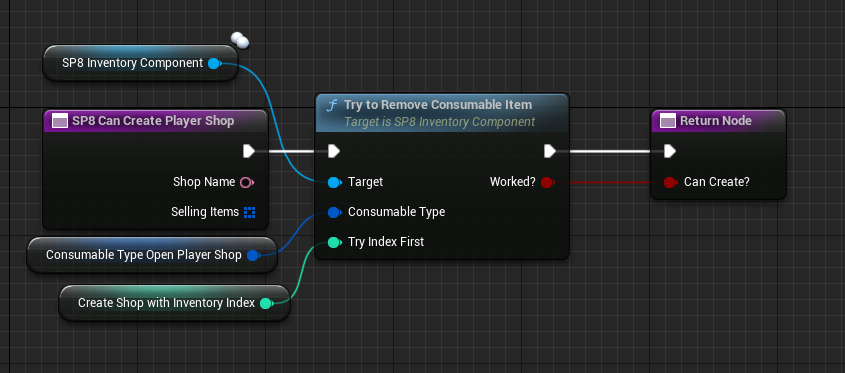Click the SP8 Inventory Component output pin
Image resolution: width=845 pixels, height=373 pixels.
pyautogui.click(x=214, y=64)
